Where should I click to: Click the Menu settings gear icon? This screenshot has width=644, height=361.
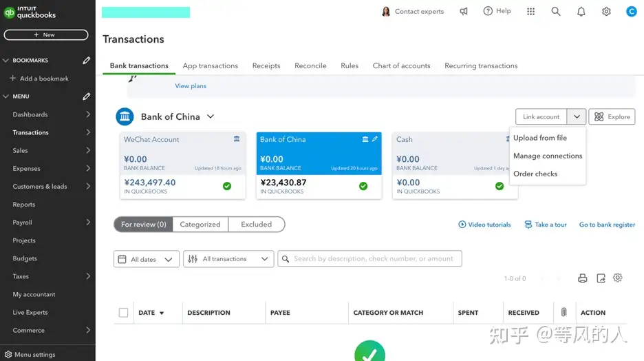[x=8, y=354]
